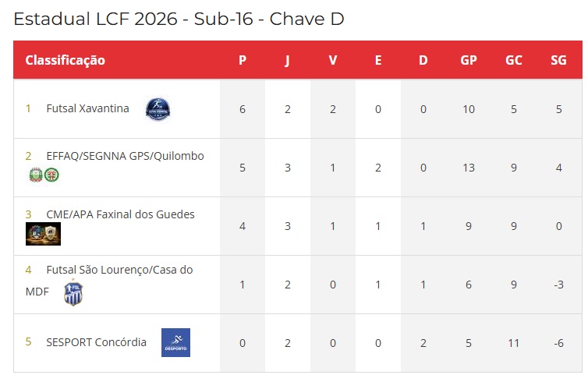Click the Classificação column header
Screen dimensions: 588x382
[x=66, y=60]
